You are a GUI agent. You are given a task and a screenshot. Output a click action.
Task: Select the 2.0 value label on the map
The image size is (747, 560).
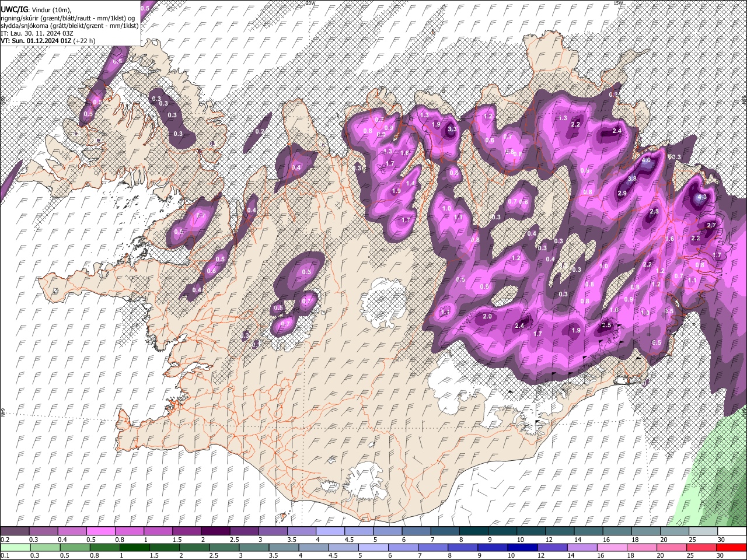point(488,317)
